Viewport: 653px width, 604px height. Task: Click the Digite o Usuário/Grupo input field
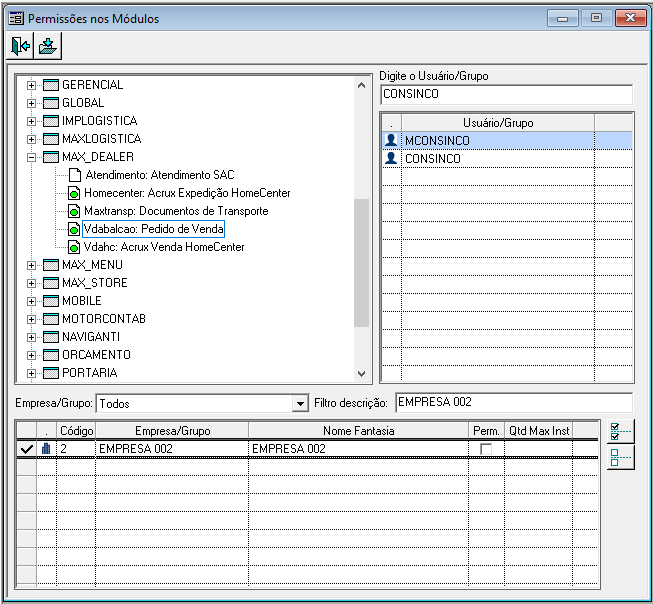pyautogui.click(x=506, y=94)
